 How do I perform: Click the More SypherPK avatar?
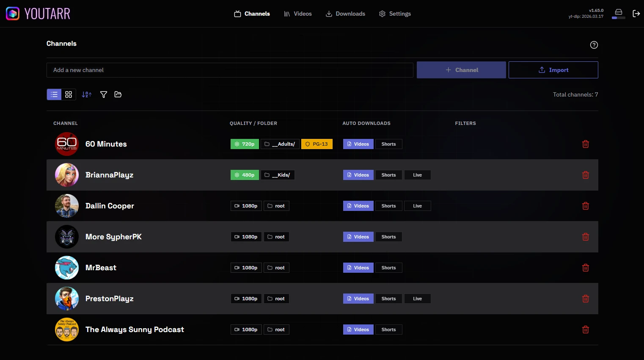point(67,237)
